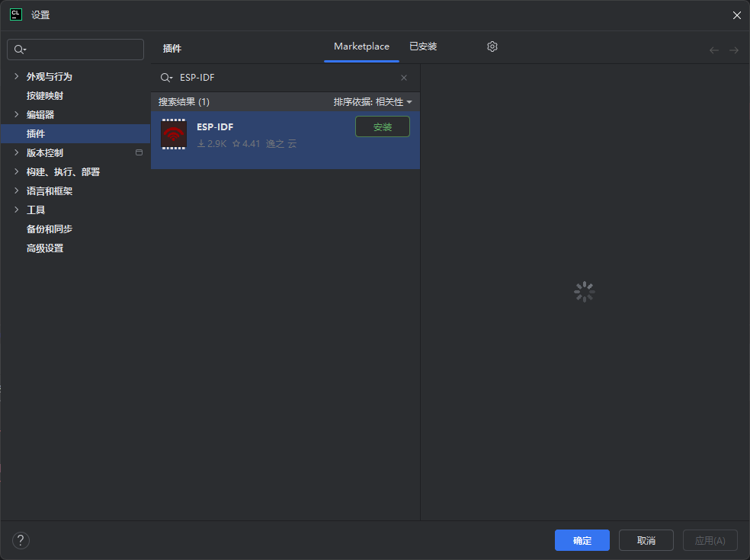This screenshot has width=750, height=560.
Task: Expand the 编辑器 tree node
Action: coord(17,114)
